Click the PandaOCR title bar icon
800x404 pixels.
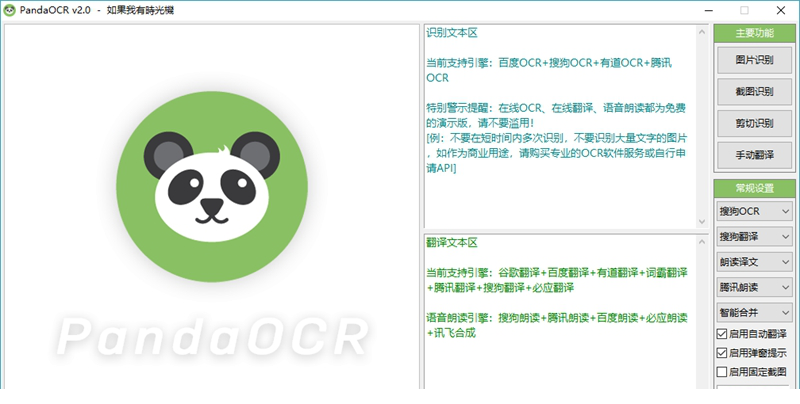(9, 10)
